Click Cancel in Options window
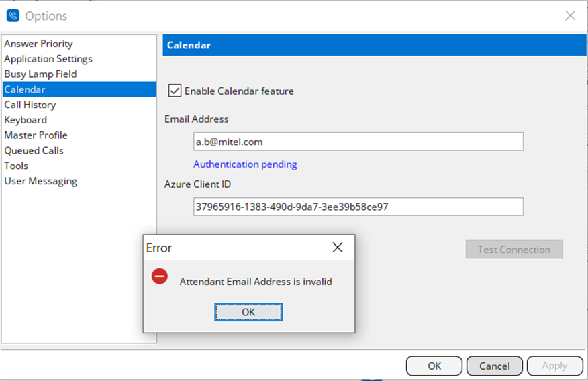Image resolution: width=588 pixels, height=381 pixels. 494,366
